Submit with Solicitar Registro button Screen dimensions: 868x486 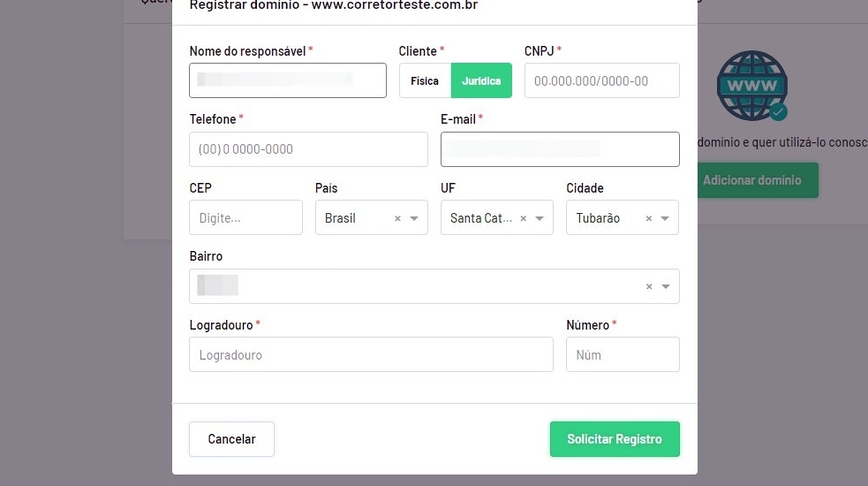click(615, 439)
